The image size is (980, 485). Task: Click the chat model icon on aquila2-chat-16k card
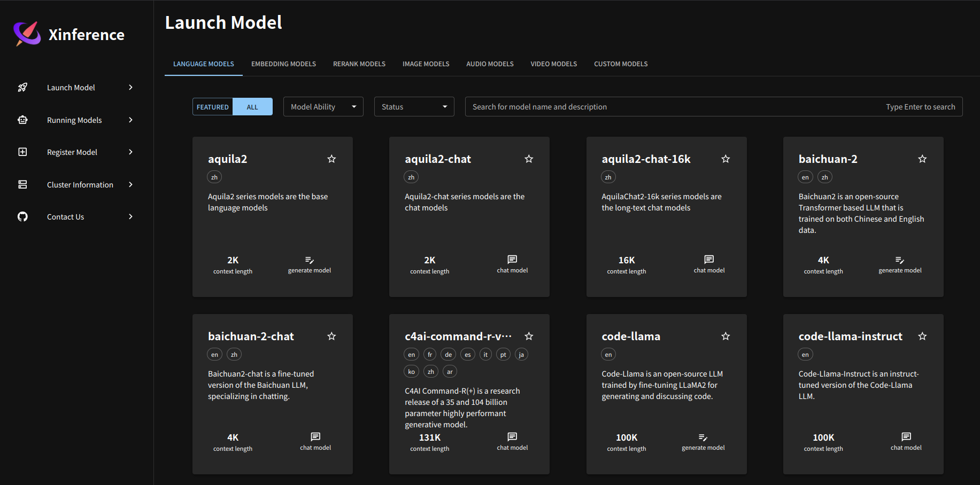point(709,260)
